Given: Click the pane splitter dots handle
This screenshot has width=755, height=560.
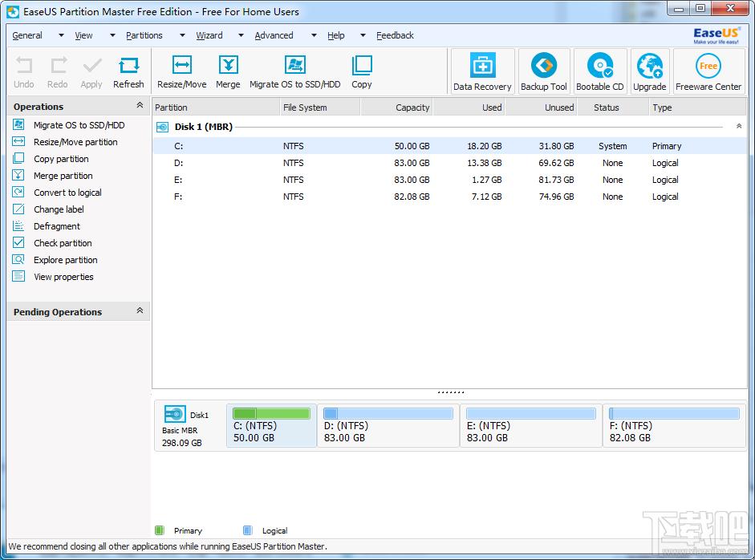Looking at the screenshot, I should [x=451, y=392].
